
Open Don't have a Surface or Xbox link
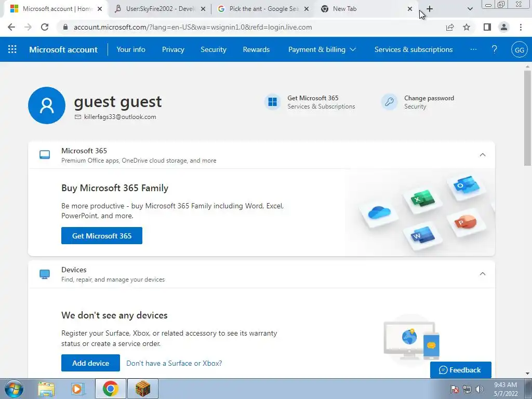[x=174, y=363]
